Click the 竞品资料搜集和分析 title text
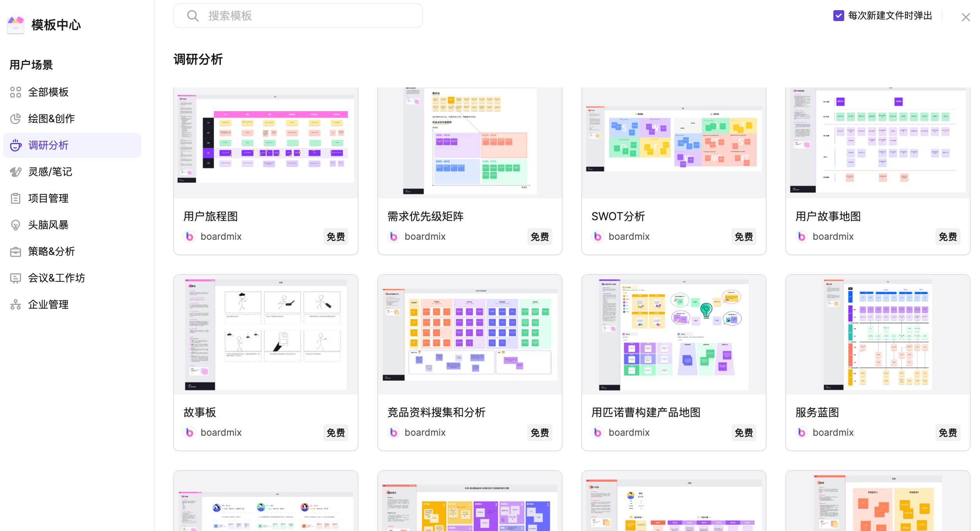The image size is (980, 531). [x=437, y=412]
